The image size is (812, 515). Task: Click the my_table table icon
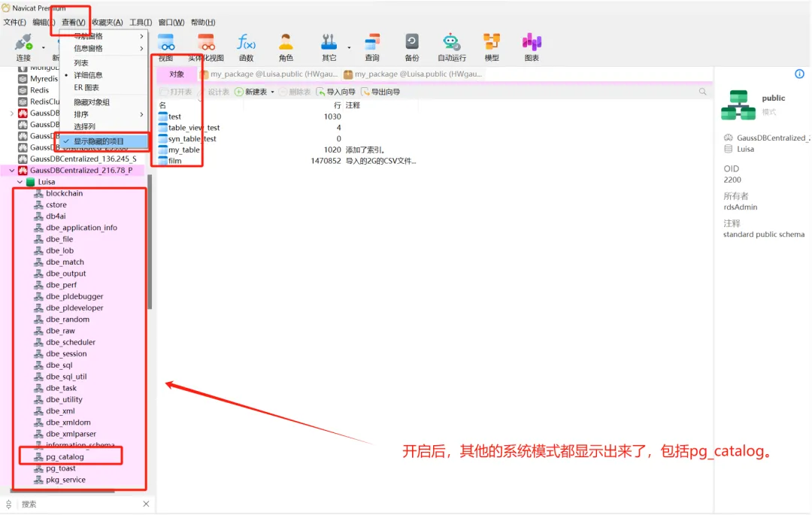point(163,150)
